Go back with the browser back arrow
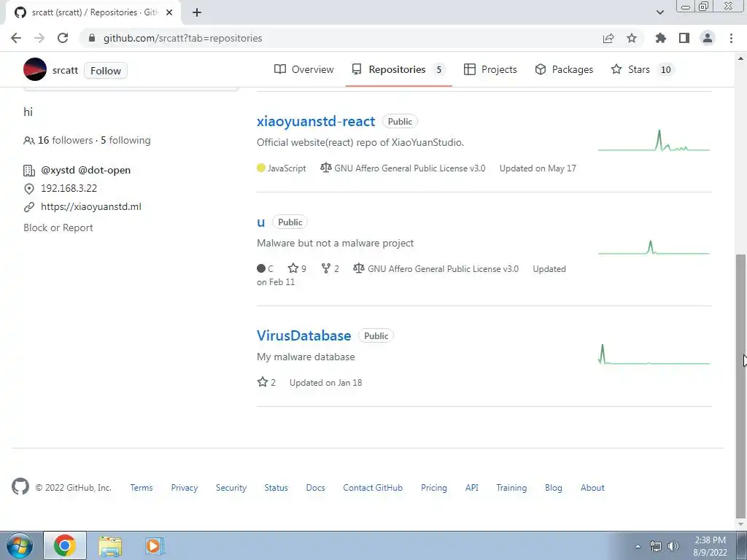Viewport: 747px width, 560px height. (x=16, y=38)
